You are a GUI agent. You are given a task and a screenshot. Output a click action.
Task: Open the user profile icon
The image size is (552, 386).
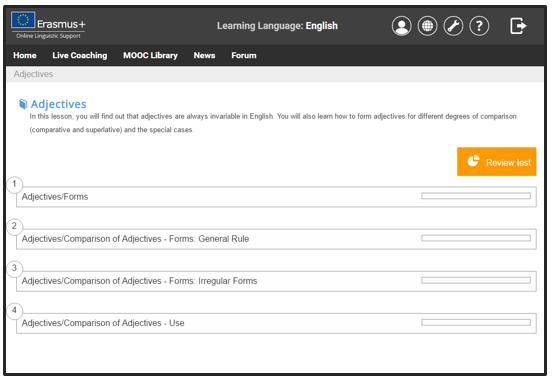[401, 26]
